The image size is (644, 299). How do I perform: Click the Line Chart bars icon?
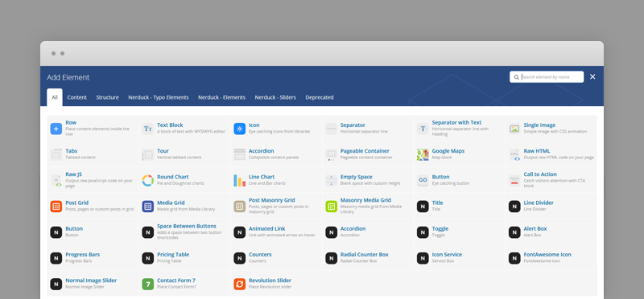click(x=239, y=181)
